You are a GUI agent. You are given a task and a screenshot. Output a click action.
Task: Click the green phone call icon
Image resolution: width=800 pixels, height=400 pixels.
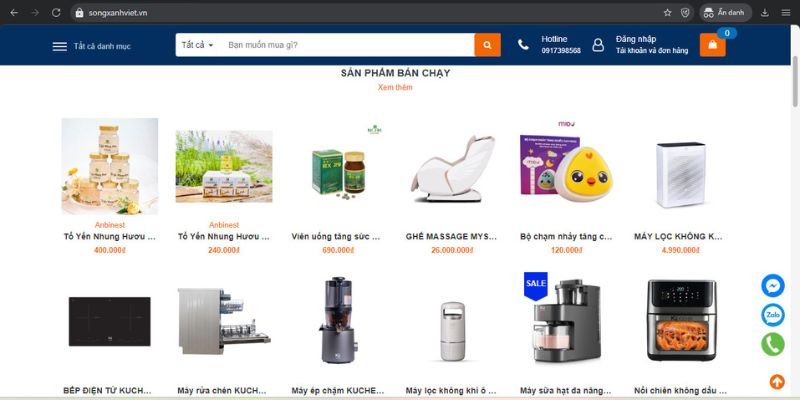coord(773,344)
